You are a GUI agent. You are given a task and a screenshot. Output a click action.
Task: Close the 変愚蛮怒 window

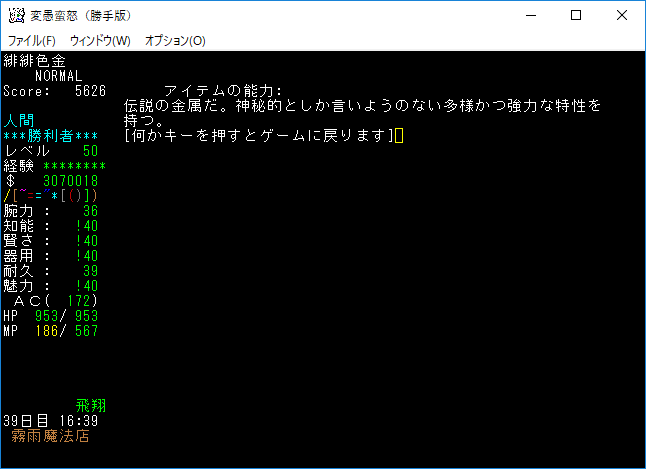click(622, 15)
